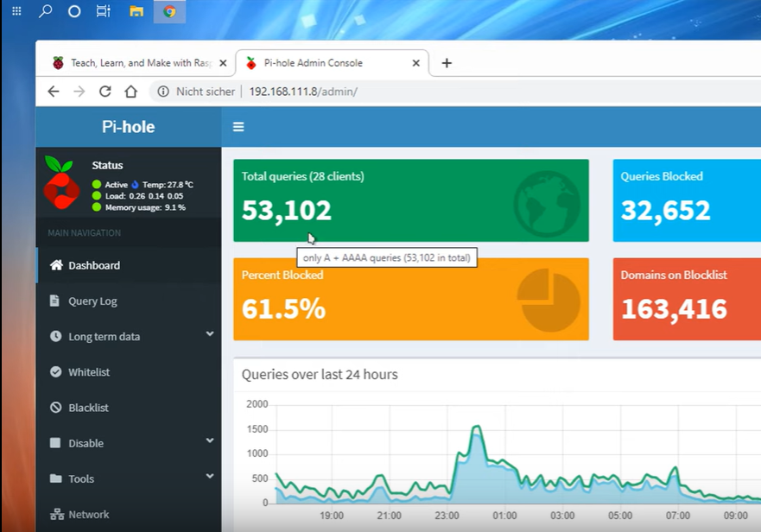Open a new browser tab with plus
Viewport: 761px width, 532px height.
447,63
